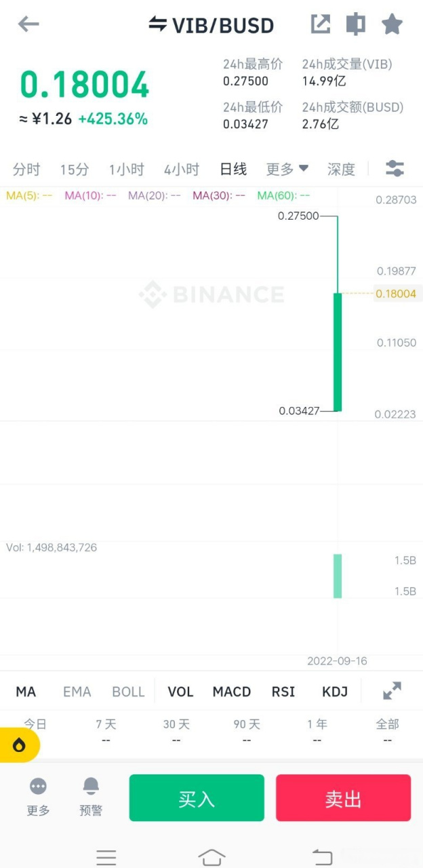Select the MACD sub-indicator
The width and height of the screenshot is (423, 868).
(x=232, y=692)
